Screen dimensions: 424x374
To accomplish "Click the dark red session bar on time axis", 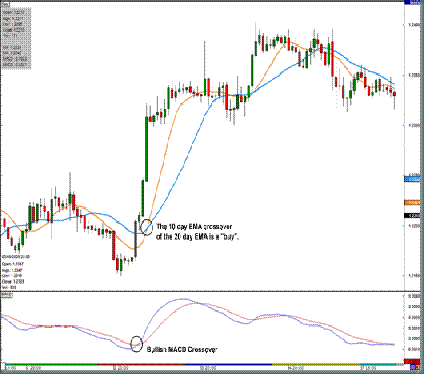I will click(141, 365).
